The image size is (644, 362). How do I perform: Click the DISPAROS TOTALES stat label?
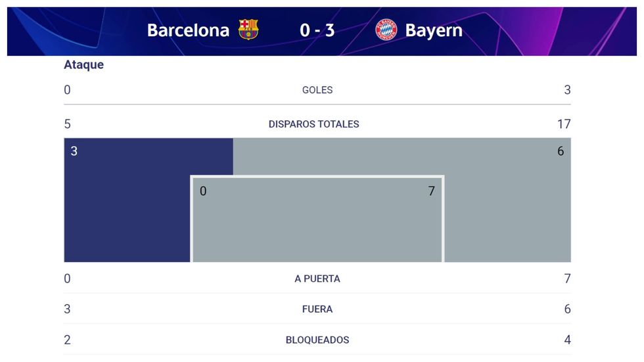click(x=314, y=124)
